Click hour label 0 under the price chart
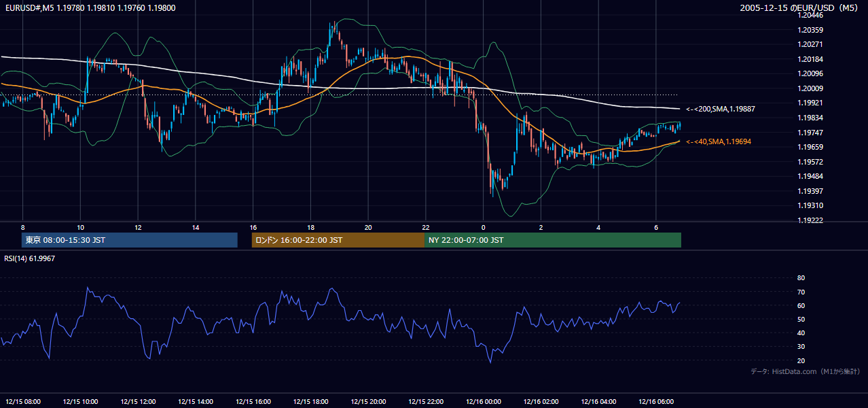 coord(484,227)
